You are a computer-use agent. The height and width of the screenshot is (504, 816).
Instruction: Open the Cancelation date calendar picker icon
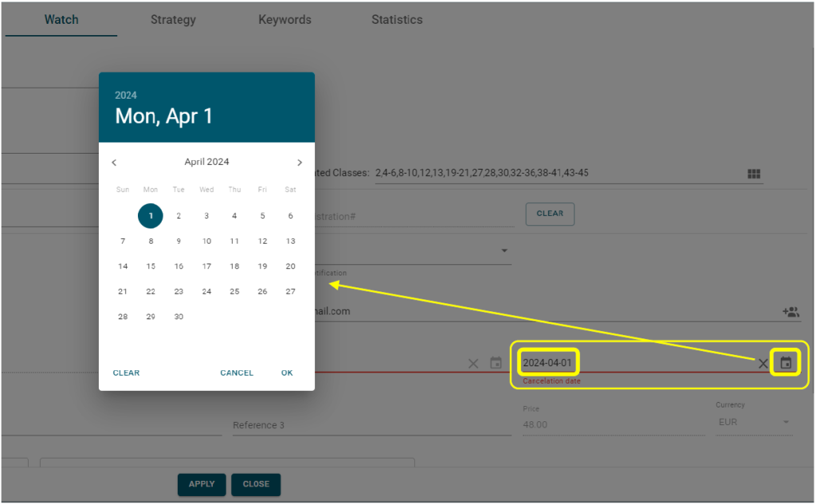(x=785, y=363)
